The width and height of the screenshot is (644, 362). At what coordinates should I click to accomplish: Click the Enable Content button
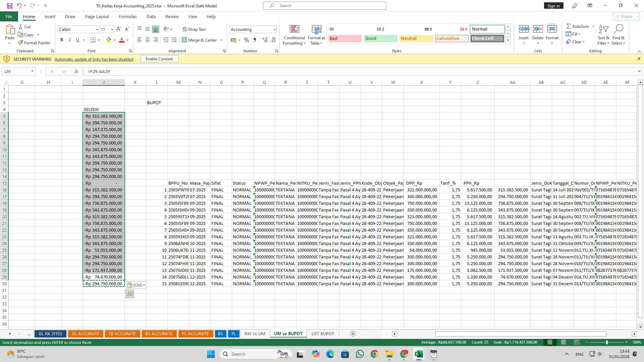159,59
